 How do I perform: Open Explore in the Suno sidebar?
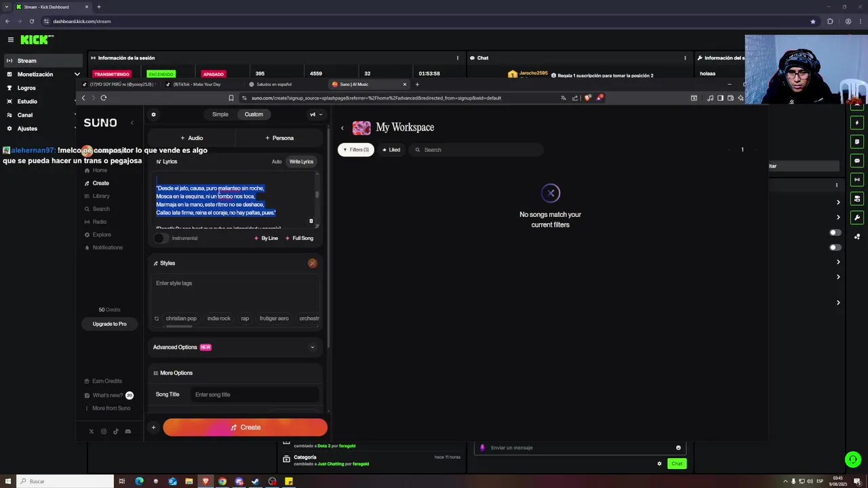click(102, 235)
